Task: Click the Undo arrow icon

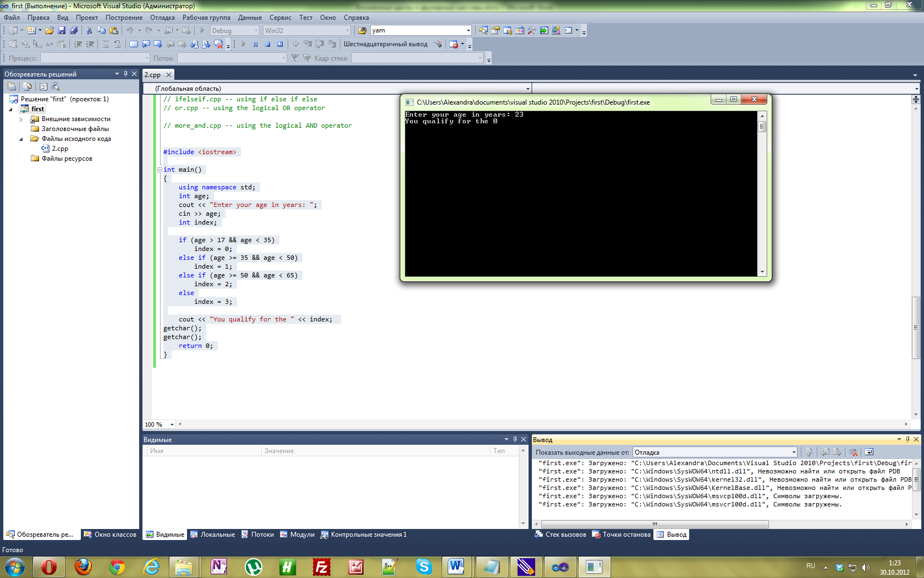Action: point(130,30)
